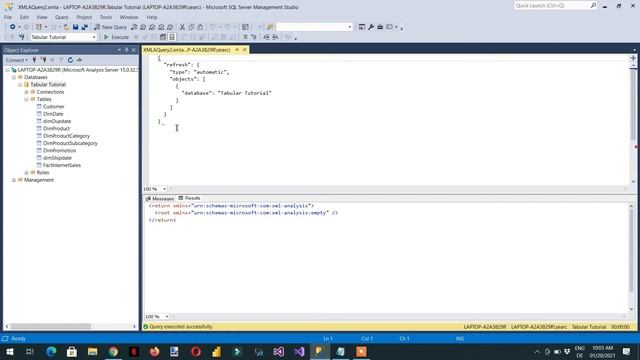This screenshot has width=640, height=360.
Task: Select the DimProductCategory table
Action: pyautogui.click(x=66, y=136)
